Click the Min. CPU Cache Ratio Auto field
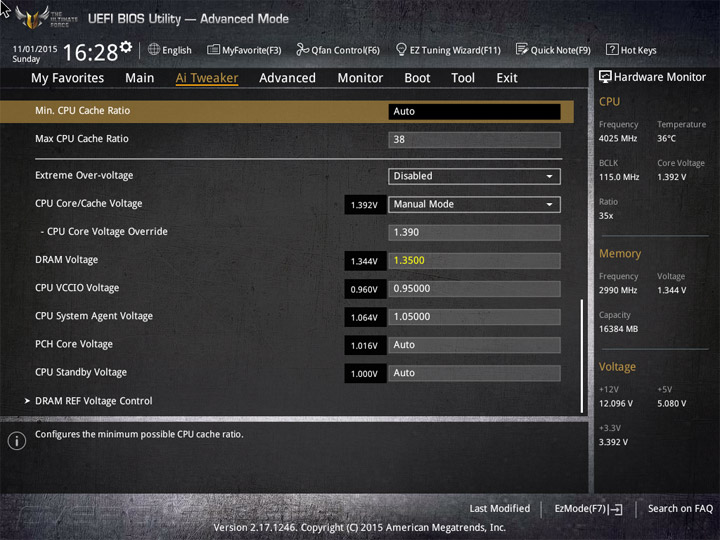 pos(474,112)
